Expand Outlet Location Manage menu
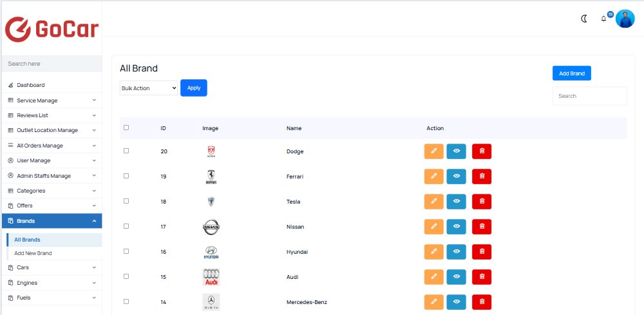The height and width of the screenshot is (315, 644). coord(52,130)
